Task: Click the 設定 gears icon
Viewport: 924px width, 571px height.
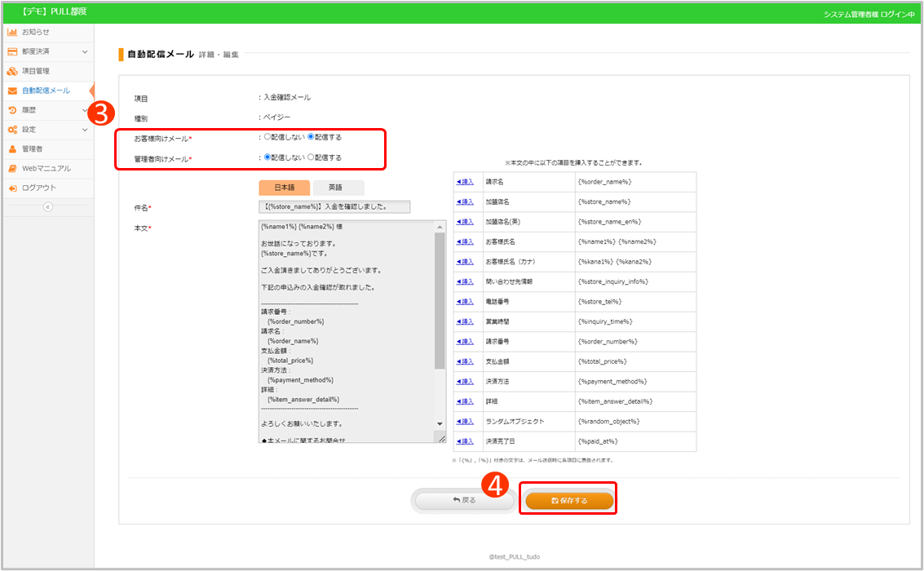Action: 12,130
